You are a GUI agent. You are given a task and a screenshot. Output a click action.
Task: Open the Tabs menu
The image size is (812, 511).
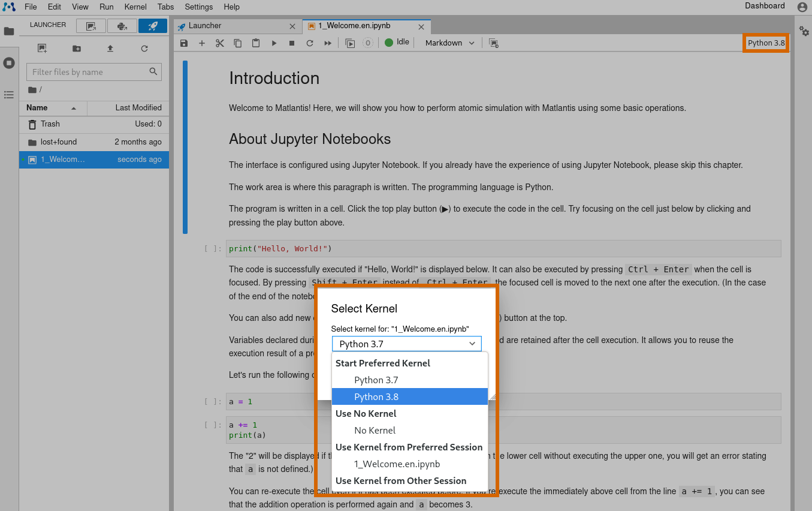point(166,7)
